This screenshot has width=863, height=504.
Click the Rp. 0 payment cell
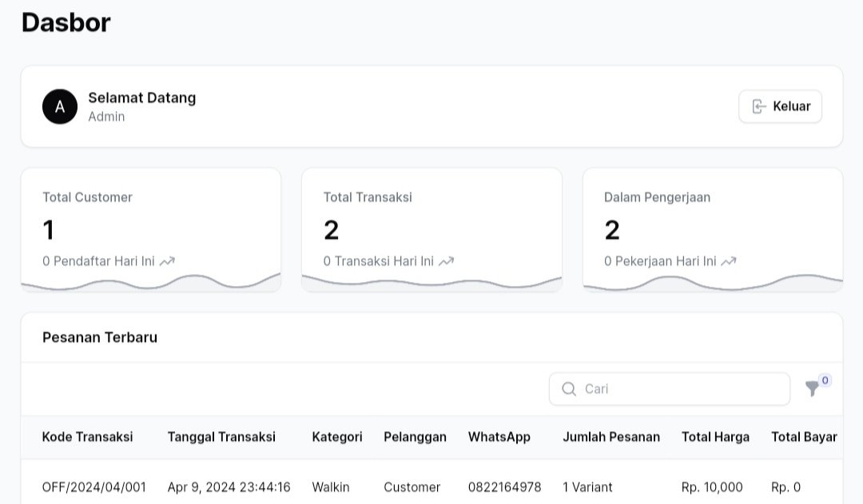[x=786, y=487]
